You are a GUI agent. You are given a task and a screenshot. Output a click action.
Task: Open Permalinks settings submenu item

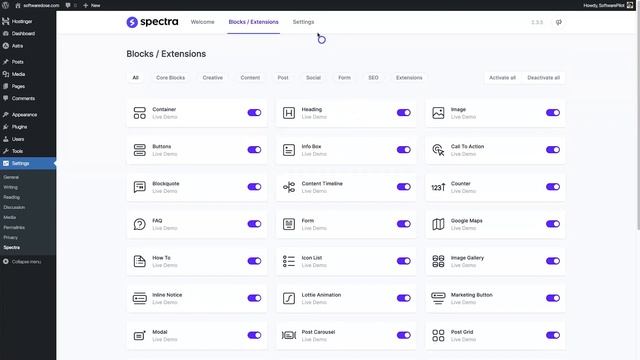tap(14, 227)
